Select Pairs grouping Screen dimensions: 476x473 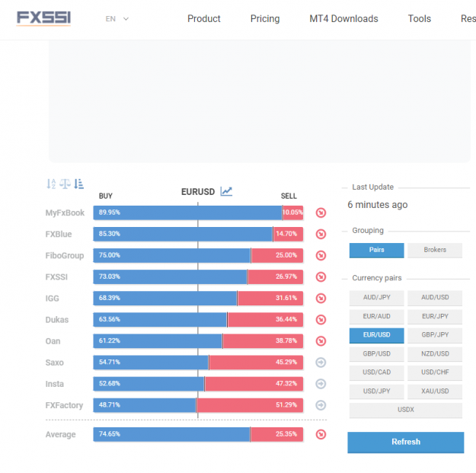376,250
